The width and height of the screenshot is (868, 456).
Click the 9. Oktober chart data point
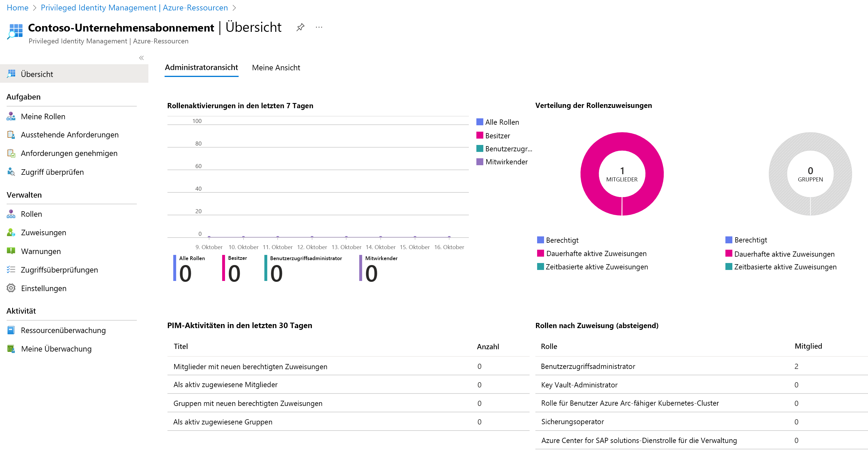pyautogui.click(x=209, y=237)
